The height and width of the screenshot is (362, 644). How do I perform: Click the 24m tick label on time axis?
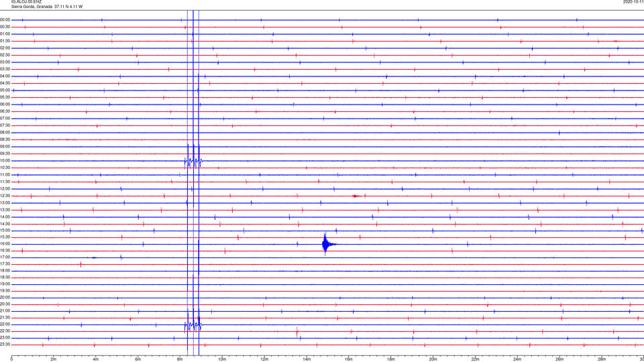pos(517,359)
